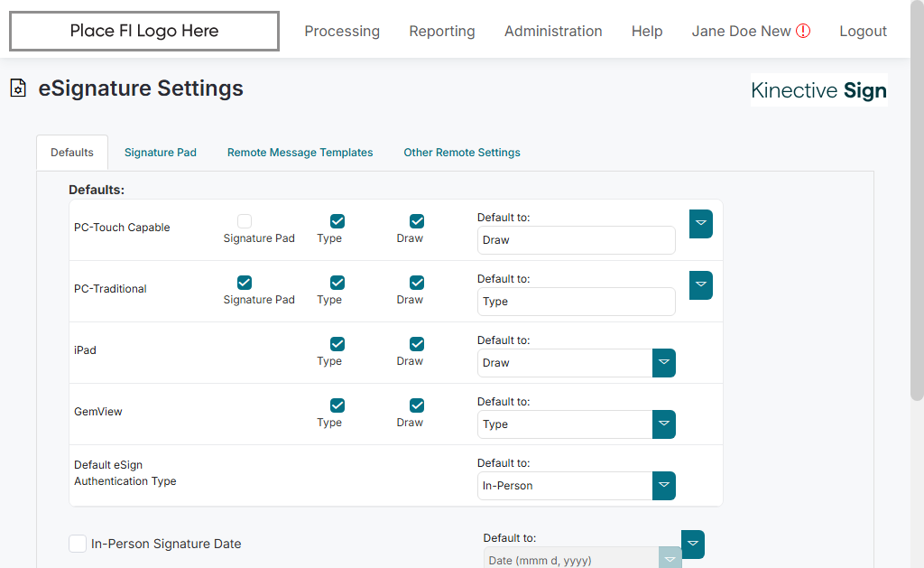This screenshot has height=568, width=924.
Task: Enable Signature Pad for PC-Touch Capable
Action: pyautogui.click(x=245, y=221)
